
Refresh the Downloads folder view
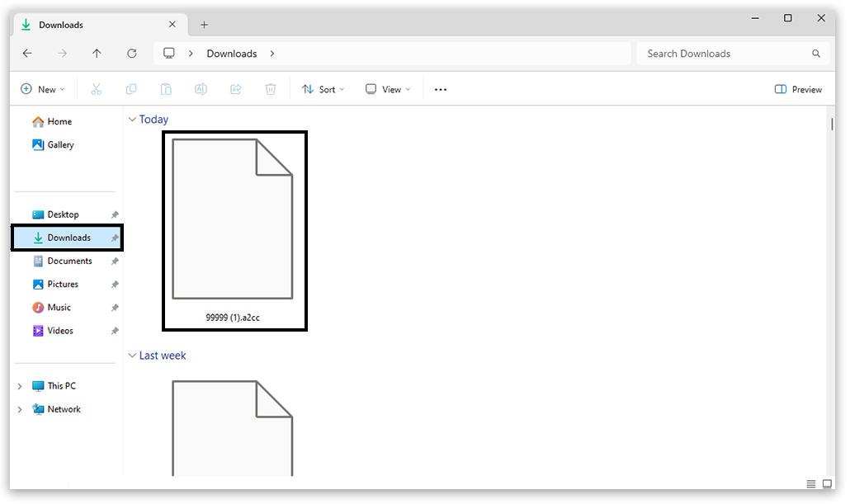(132, 54)
